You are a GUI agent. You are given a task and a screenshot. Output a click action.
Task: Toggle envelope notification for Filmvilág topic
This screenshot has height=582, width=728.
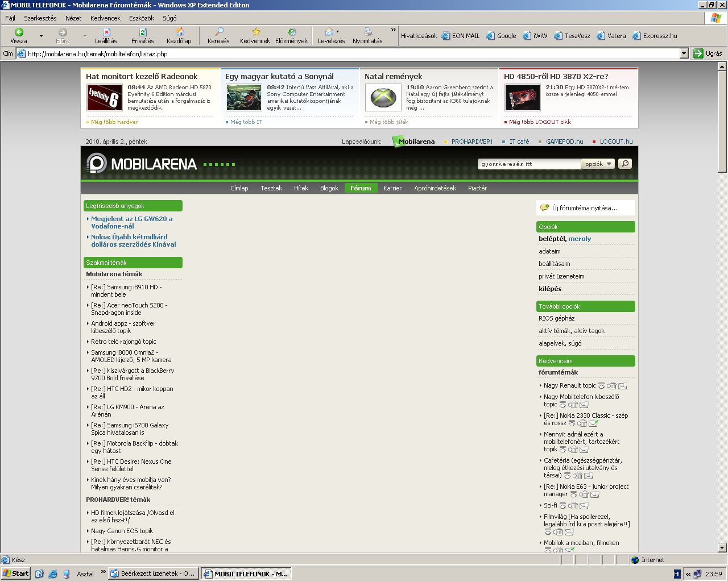point(569,533)
